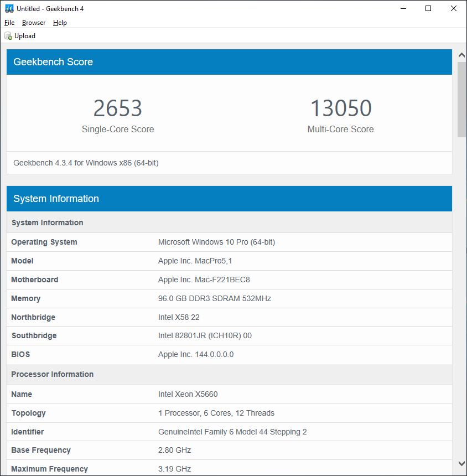Maximize the Geekbench 4 window
467x476 pixels.
(428, 9)
